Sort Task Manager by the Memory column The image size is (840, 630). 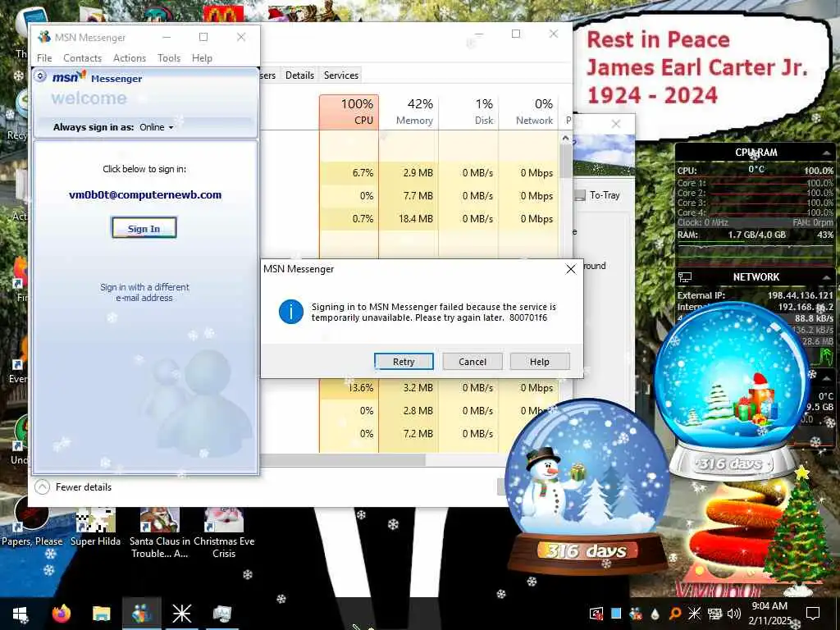click(409, 112)
